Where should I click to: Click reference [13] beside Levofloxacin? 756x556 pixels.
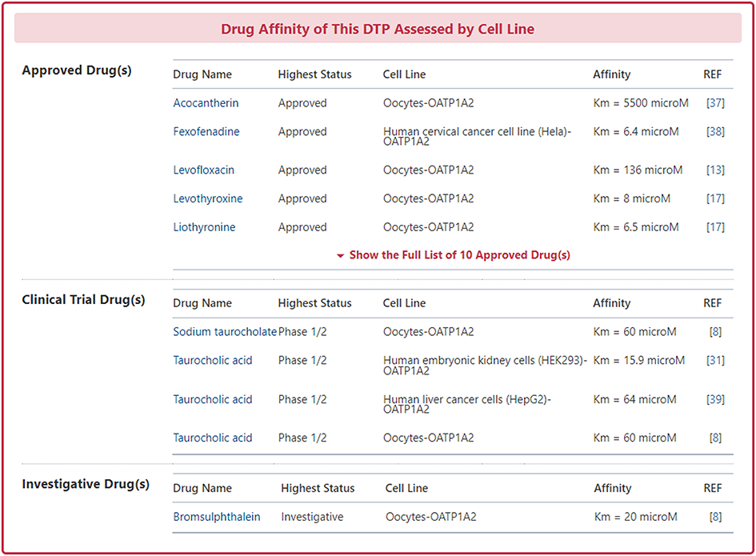(715, 170)
